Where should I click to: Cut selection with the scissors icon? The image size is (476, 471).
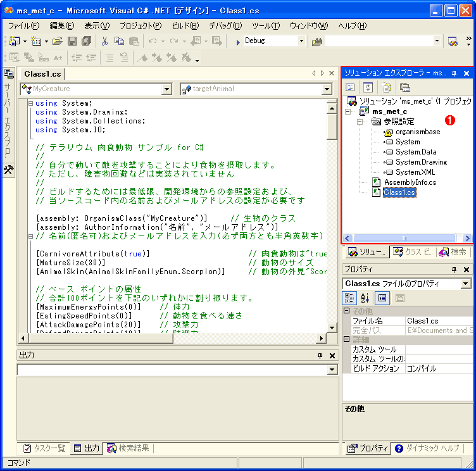point(104,41)
